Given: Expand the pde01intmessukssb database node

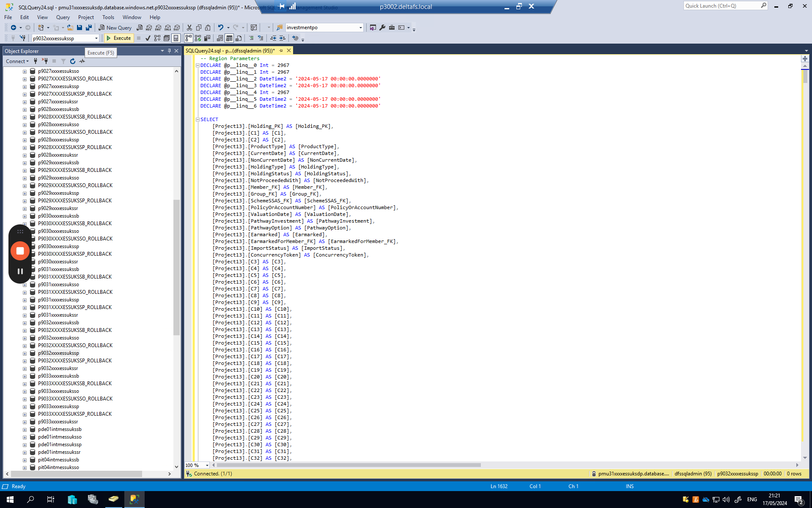Looking at the screenshot, I should point(25,429).
